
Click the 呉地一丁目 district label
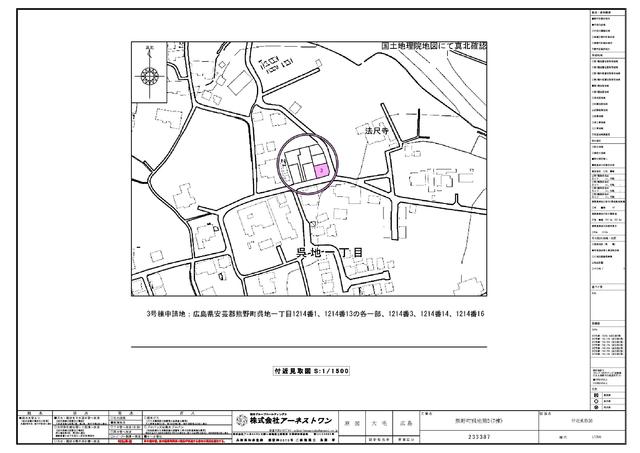coord(329,252)
